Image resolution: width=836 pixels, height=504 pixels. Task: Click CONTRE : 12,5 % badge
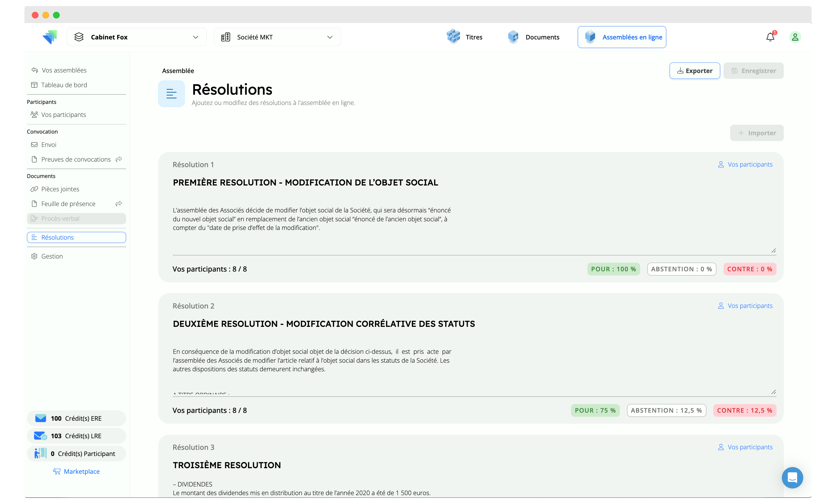745,410
